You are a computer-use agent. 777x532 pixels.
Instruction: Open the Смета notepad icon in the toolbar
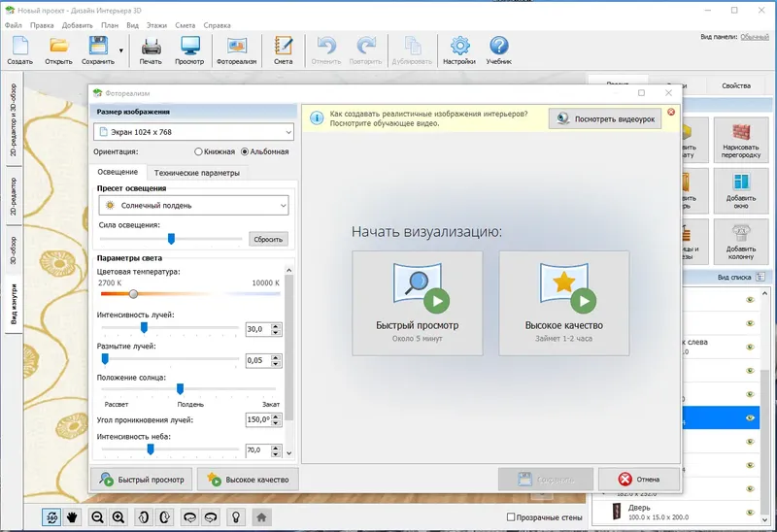[x=284, y=46]
